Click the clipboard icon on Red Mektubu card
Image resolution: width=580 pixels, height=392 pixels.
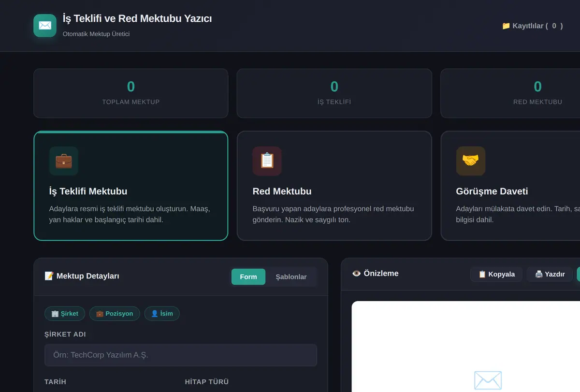[x=267, y=161]
